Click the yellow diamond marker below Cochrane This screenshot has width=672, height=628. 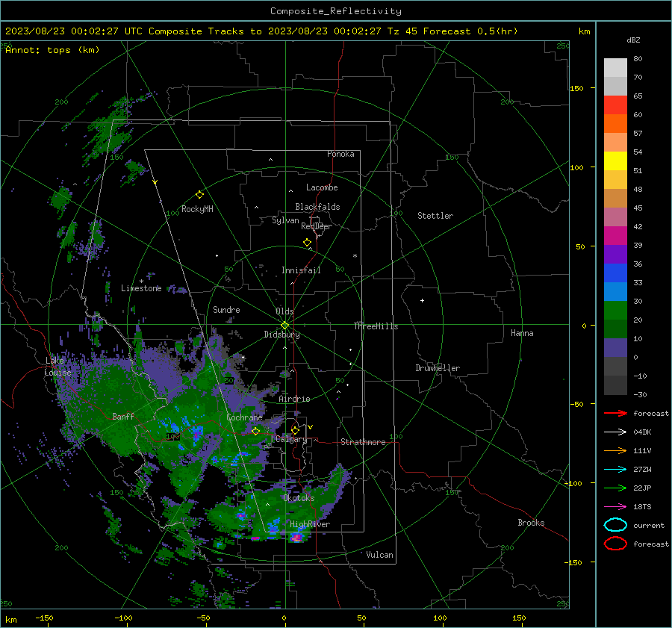coord(255,431)
